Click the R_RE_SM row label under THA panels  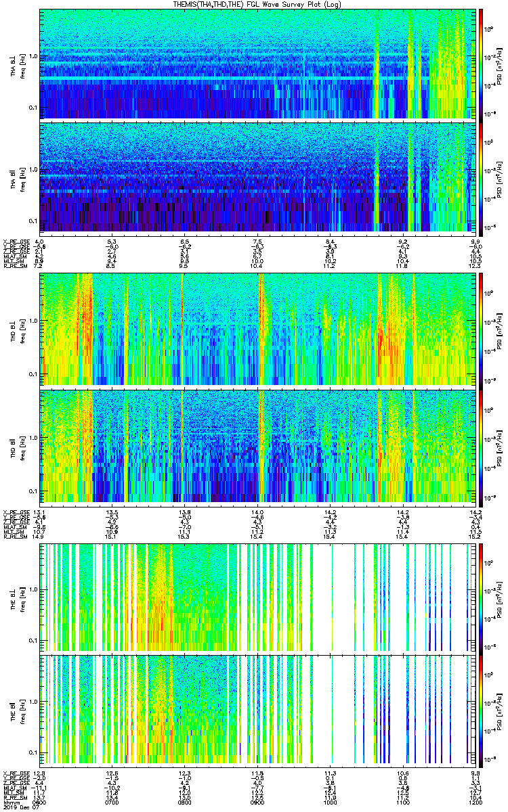coord(15,266)
